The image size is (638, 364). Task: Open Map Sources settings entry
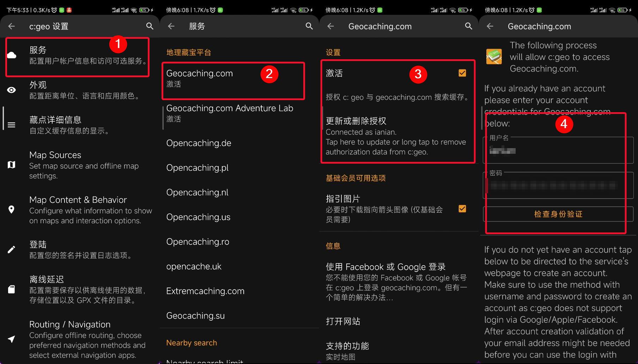coord(80,165)
